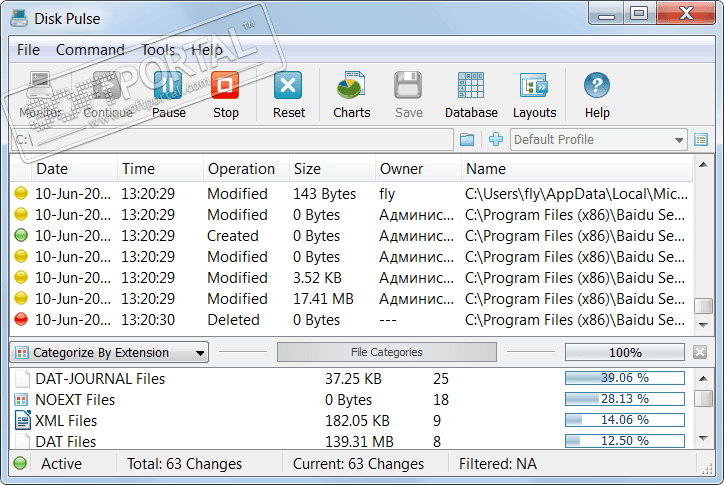Click the browse folder icon

point(467,139)
